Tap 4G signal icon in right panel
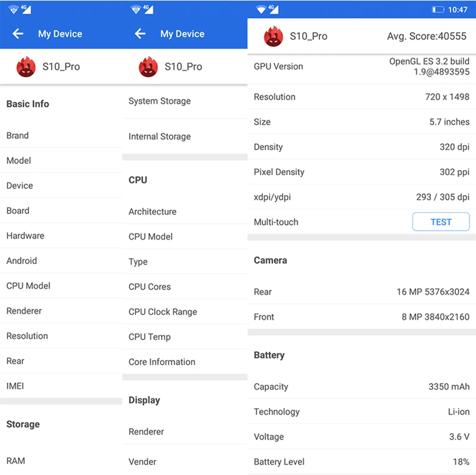 click(x=273, y=10)
